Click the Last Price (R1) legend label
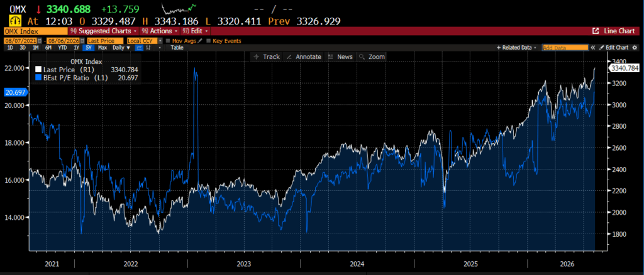 (x=68, y=70)
